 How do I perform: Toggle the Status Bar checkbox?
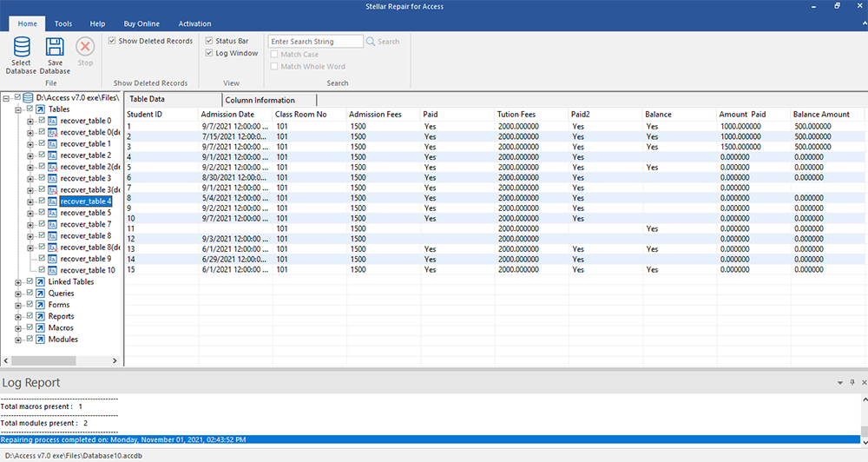[209, 41]
